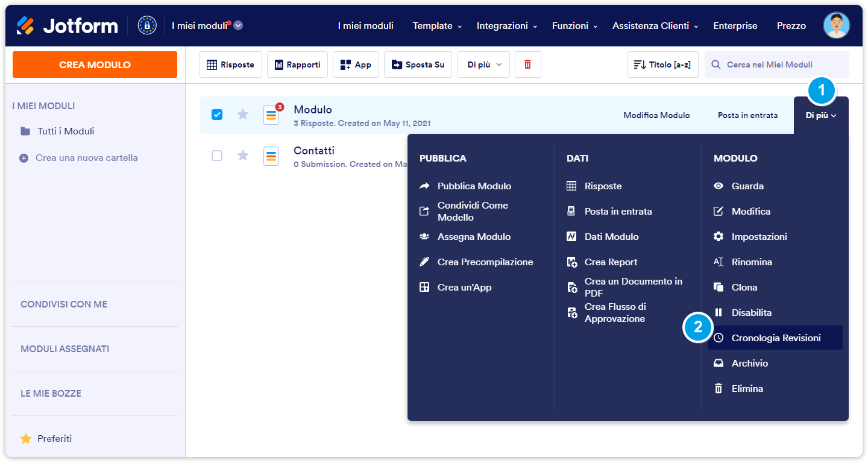Open MODULI ASSEGNATI sidebar section
The width and height of the screenshot is (868, 463).
65,349
